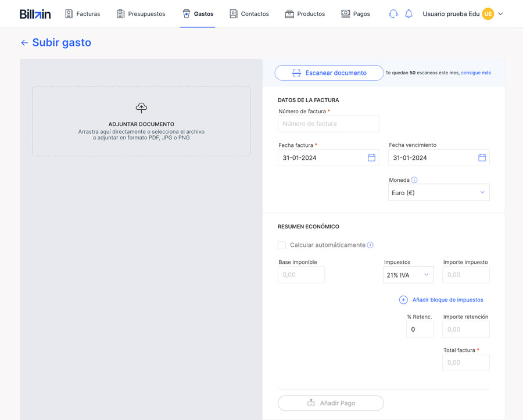Screen dimensions: 523x420
Task: Click the upload cloud icon
Action: click(x=141, y=107)
